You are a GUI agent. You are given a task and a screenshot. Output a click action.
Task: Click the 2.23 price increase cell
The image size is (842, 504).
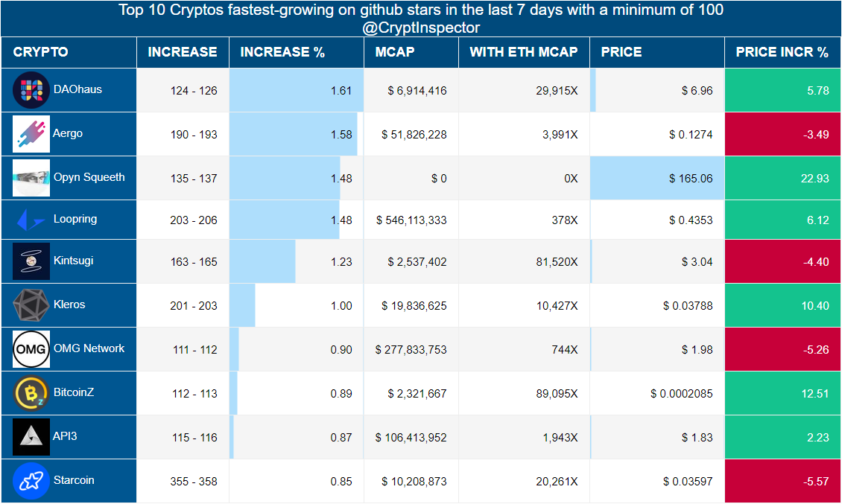tap(782, 438)
